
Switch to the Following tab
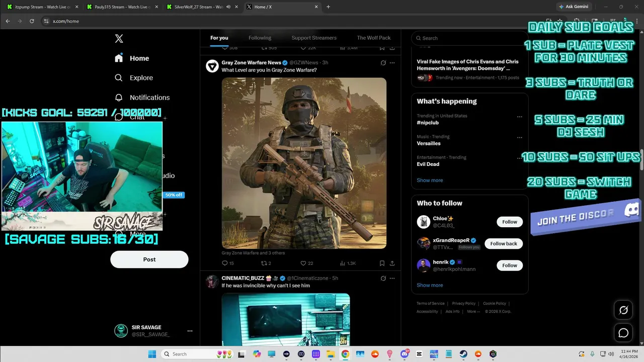click(260, 38)
